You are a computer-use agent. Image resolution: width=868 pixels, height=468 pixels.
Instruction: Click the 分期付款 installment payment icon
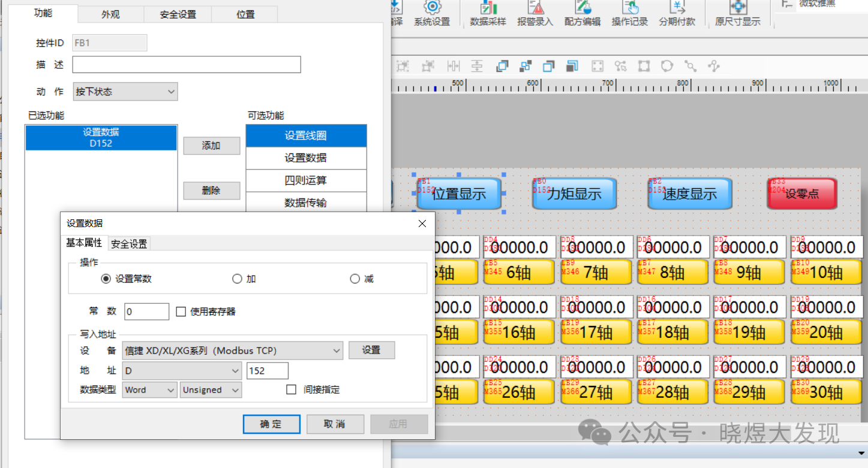click(677, 8)
